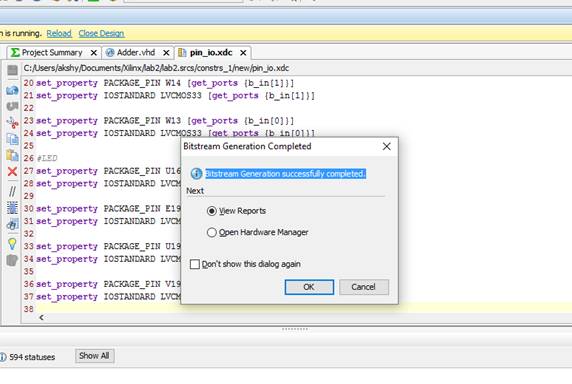The width and height of the screenshot is (572, 384).
Task: Click the file path text above the editor
Action: [x=156, y=68]
